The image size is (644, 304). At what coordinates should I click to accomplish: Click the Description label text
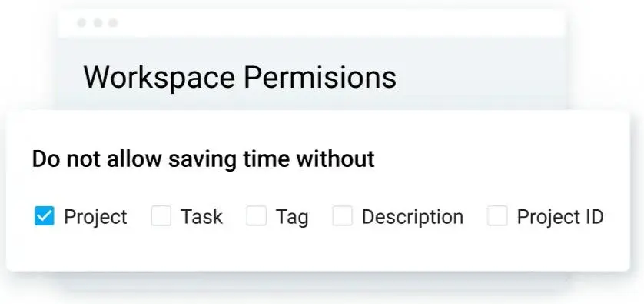[413, 217]
